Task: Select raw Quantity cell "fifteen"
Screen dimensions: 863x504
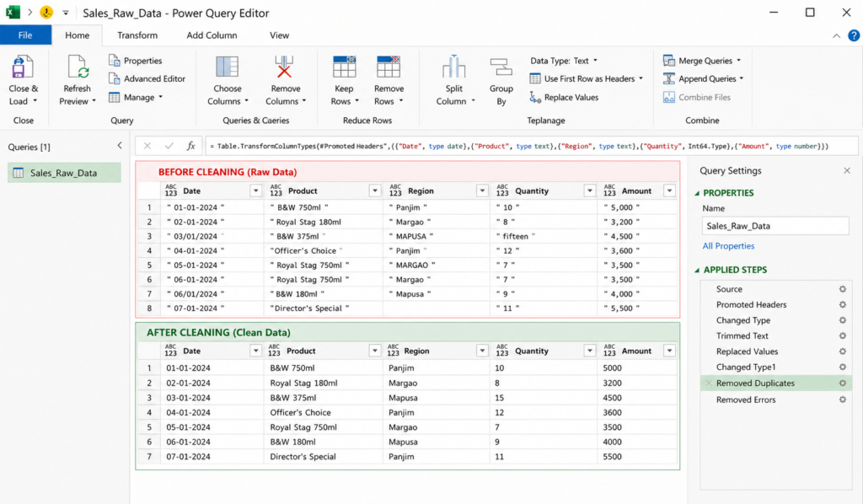Action: [x=543, y=237]
